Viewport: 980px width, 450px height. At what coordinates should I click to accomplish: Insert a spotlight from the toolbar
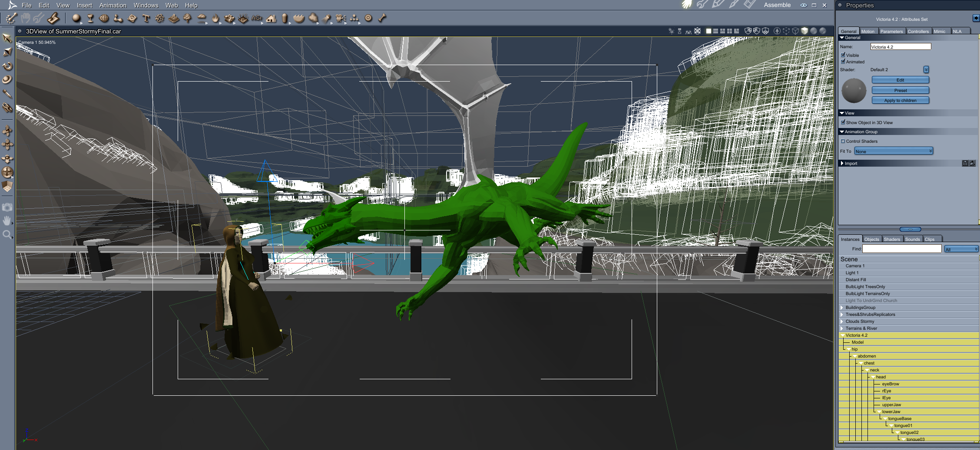pyautogui.click(x=327, y=18)
